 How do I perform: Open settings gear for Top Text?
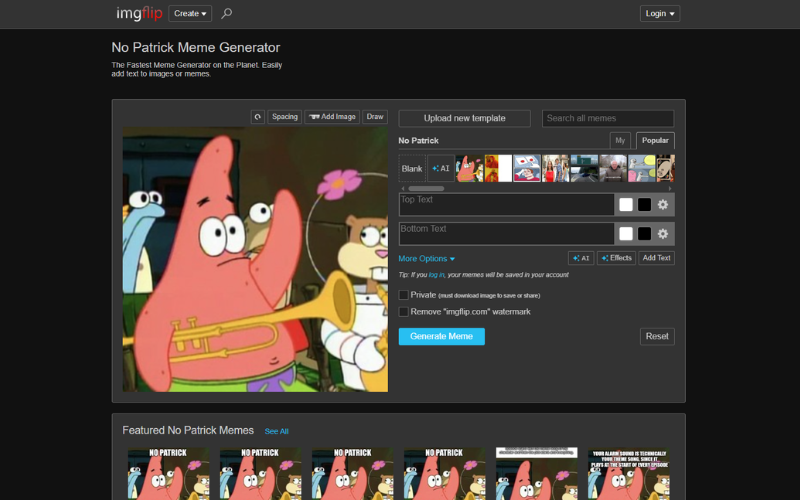coord(663,205)
